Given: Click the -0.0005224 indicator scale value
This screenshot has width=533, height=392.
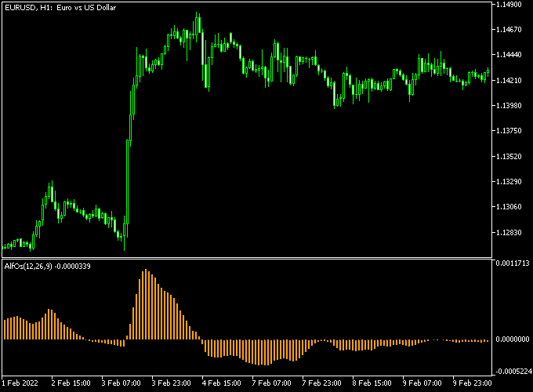Looking at the screenshot, I should 512,372.
